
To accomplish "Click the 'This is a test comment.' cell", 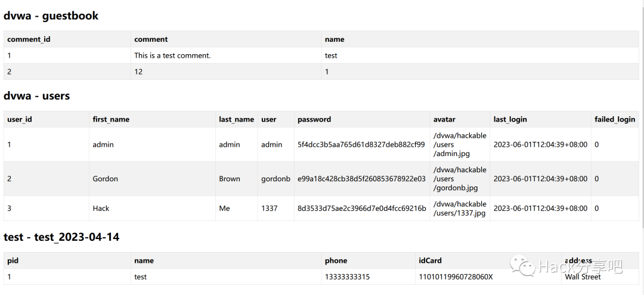I will 172,55.
